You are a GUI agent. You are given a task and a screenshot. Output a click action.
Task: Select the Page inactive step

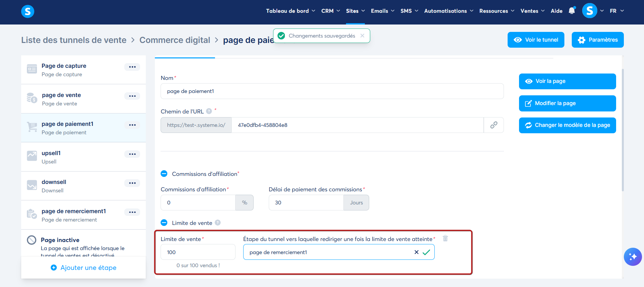pos(83,243)
